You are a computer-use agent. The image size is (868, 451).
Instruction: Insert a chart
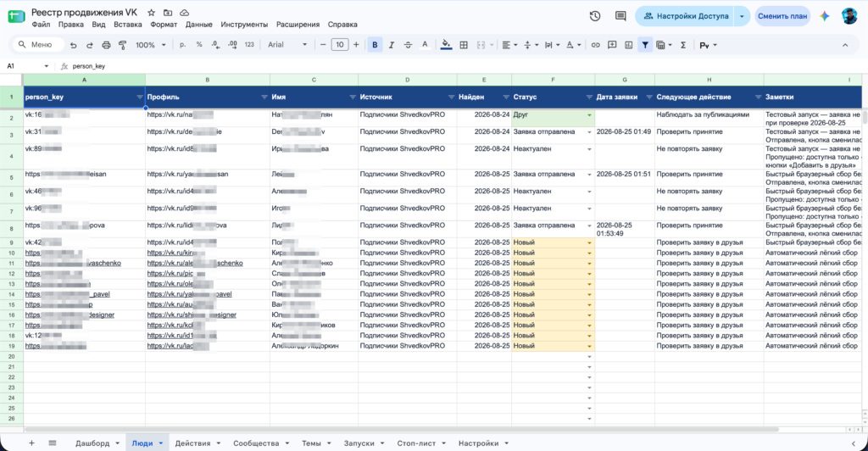point(628,45)
